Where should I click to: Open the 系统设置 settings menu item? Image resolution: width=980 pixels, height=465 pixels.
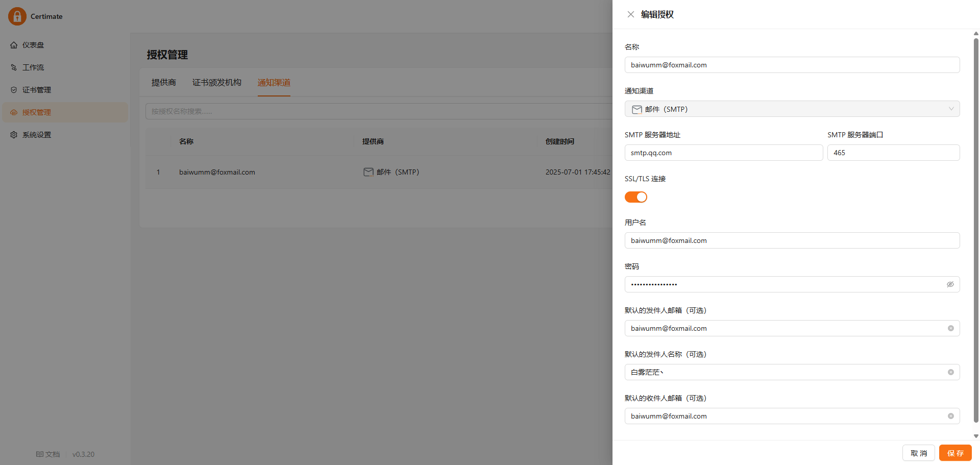click(65, 135)
